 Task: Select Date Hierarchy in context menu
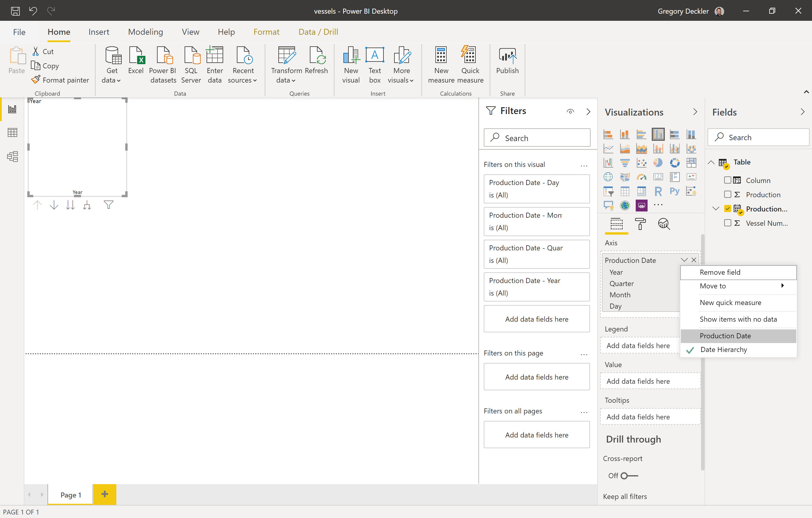coord(738,350)
